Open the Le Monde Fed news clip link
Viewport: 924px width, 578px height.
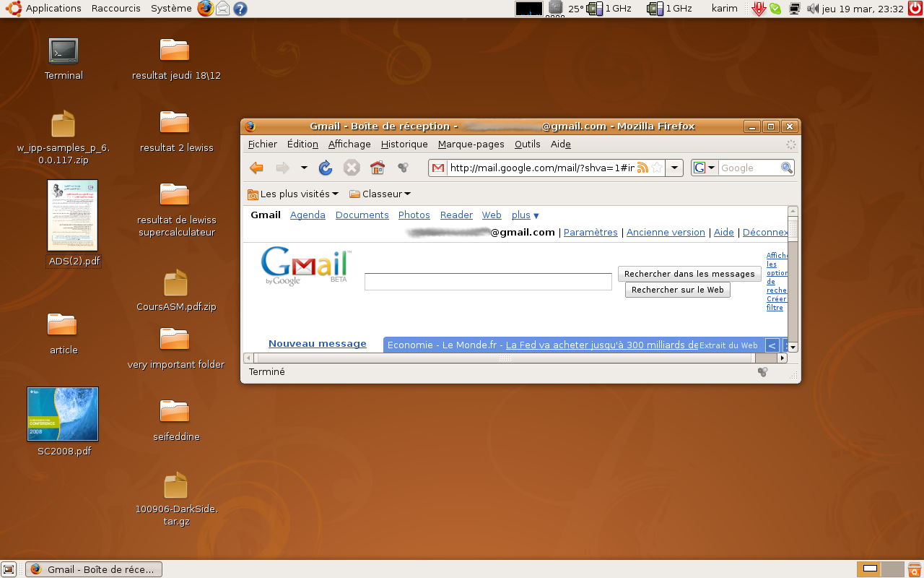pyautogui.click(x=602, y=345)
